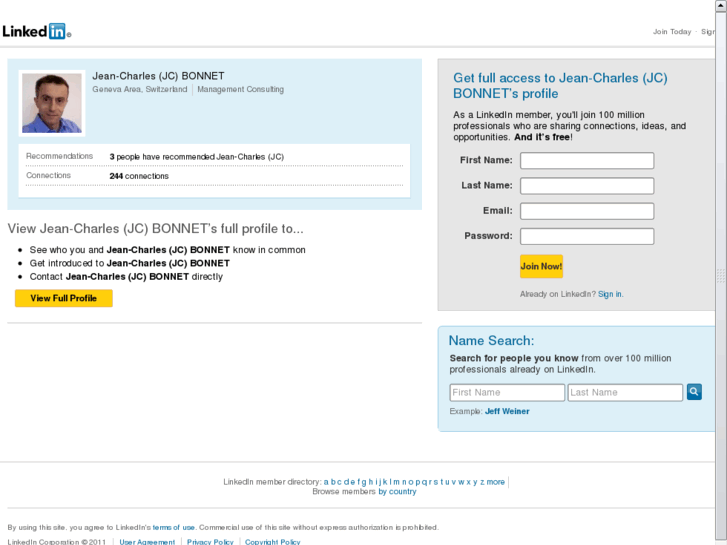Open the terms of use link
727x545 pixels.
[x=173, y=527]
